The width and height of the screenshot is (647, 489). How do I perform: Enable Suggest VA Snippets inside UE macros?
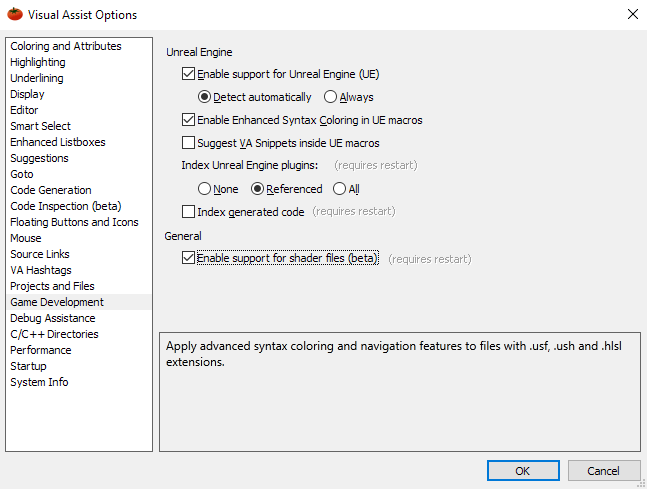[188, 143]
